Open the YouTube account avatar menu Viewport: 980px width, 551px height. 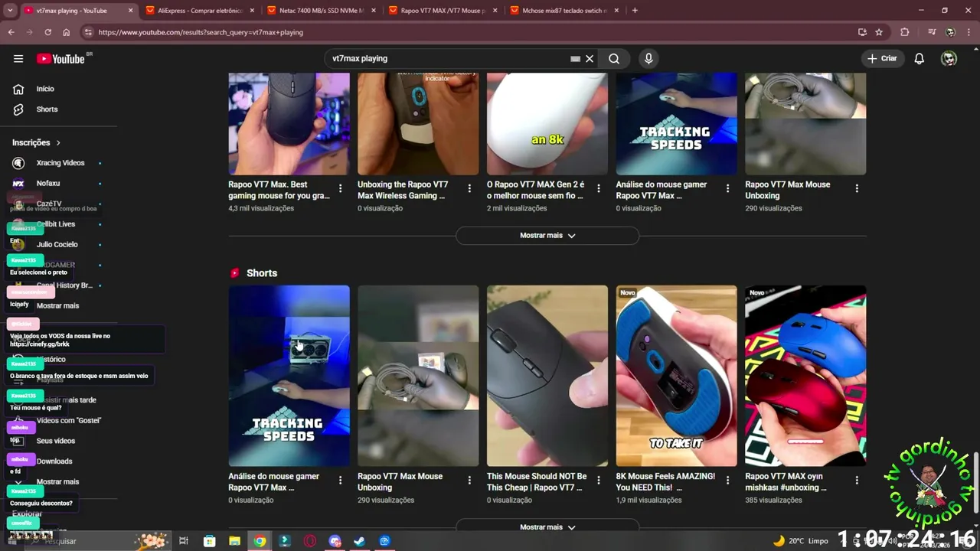949,59
